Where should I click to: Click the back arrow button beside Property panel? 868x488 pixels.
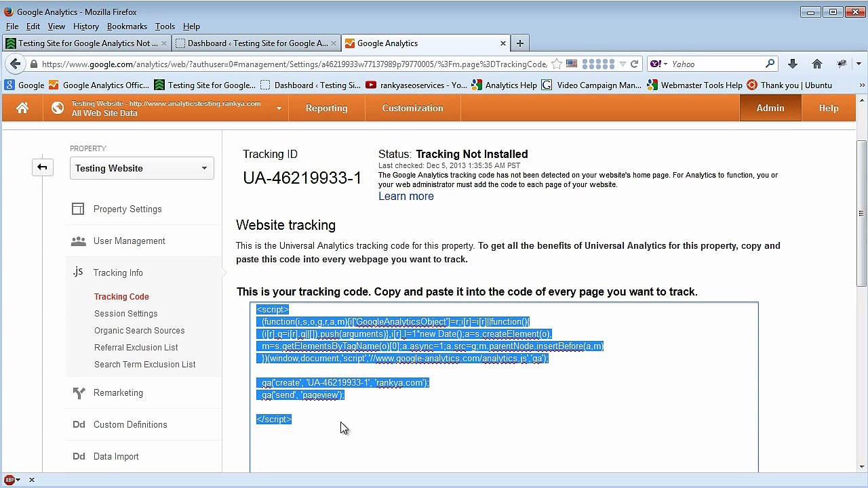42,167
